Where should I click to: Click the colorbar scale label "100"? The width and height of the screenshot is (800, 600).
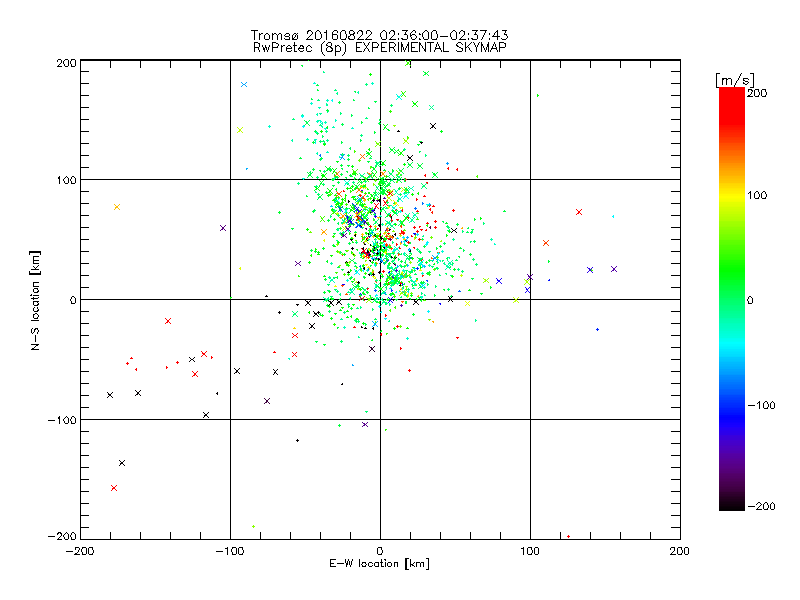[x=757, y=195]
